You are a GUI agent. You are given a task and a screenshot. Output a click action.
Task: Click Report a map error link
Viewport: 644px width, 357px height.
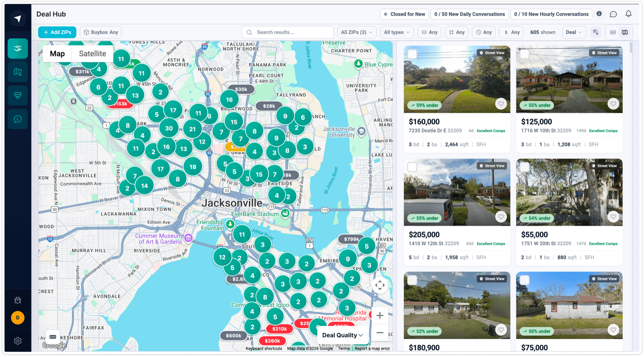tap(372, 349)
